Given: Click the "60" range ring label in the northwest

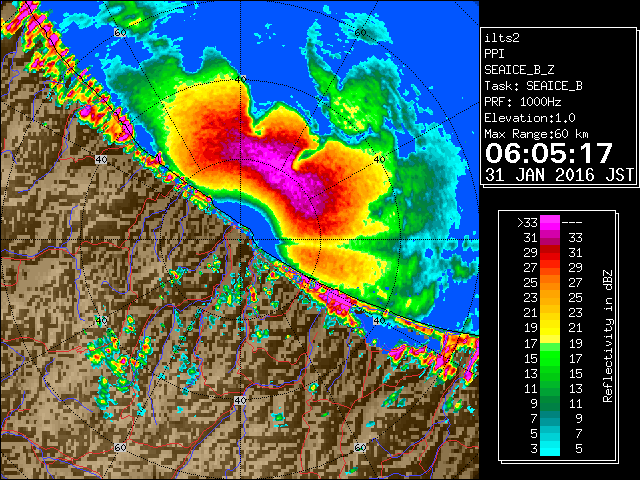Looking at the screenshot, I should pos(120,33).
